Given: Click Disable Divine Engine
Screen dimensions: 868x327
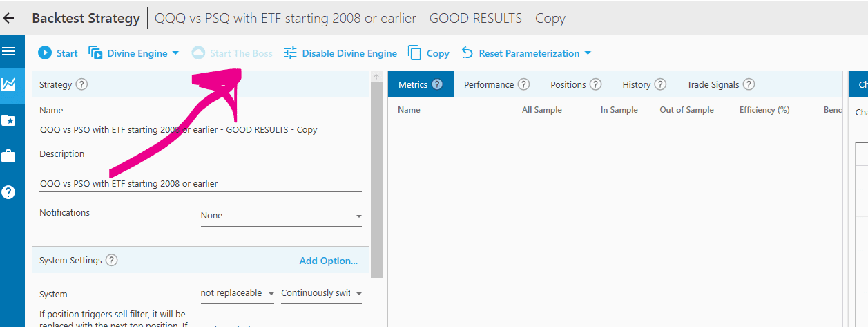Looking at the screenshot, I should point(340,53).
